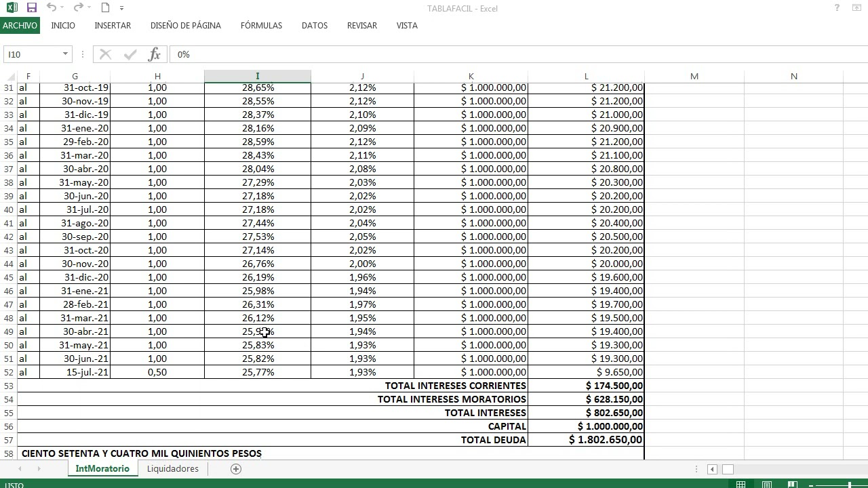Select column I header
Viewport: 868px width, 488px height.
(x=258, y=76)
